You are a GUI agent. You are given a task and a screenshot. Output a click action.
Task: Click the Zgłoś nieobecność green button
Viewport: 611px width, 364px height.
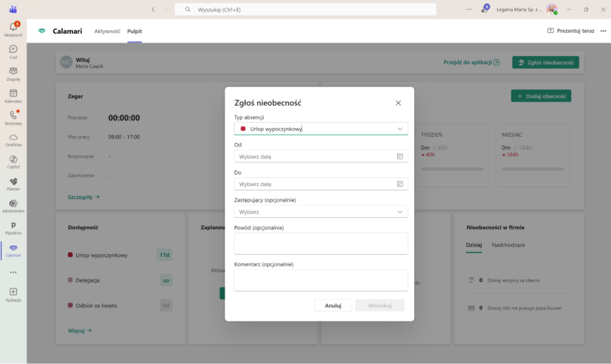click(546, 62)
